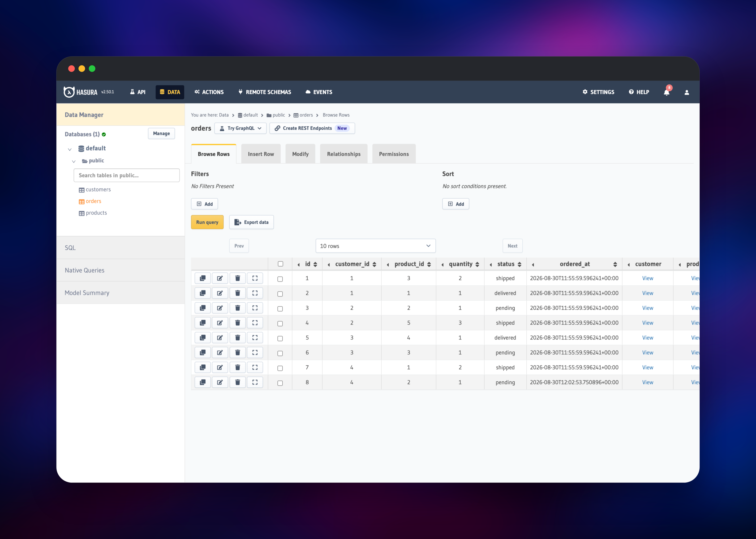Clone row with id 3
This screenshot has width=756, height=539.
(202, 308)
